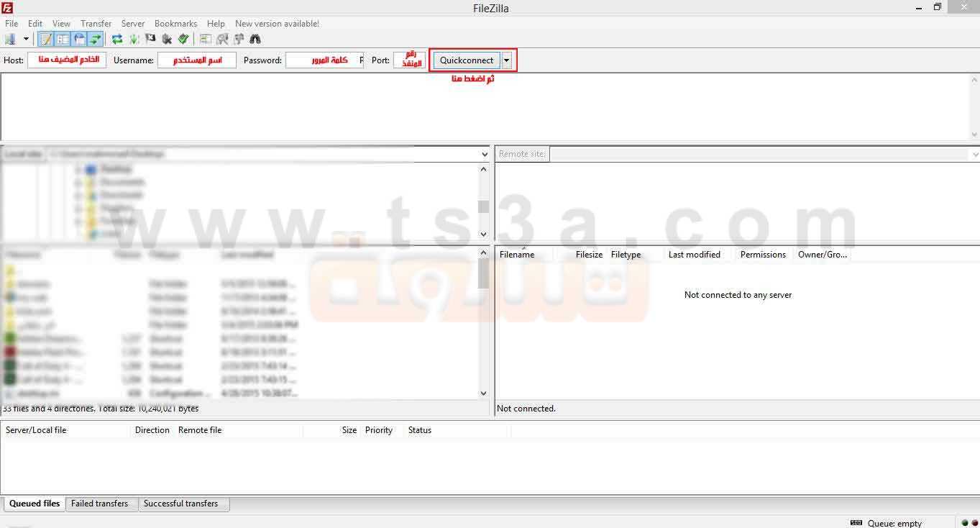The width and height of the screenshot is (980, 528).
Task: Click the process queue toolbar icon
Action: [134, 39]
